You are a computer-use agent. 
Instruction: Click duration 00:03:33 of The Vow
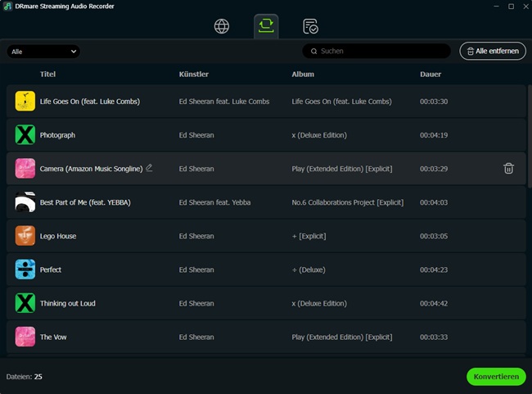[x=434, y=337]
